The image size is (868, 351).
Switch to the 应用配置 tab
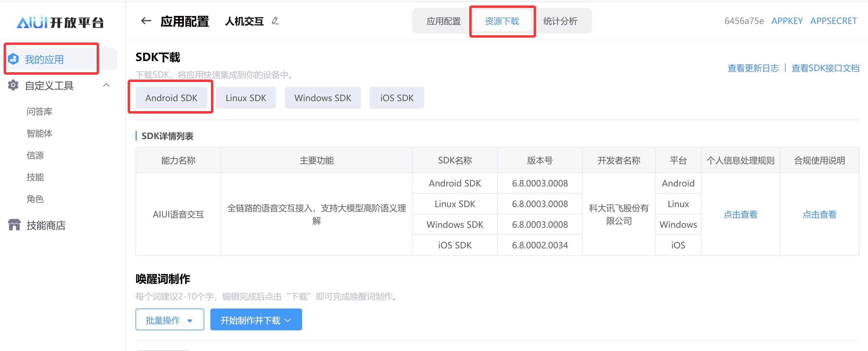coord(443,21)
